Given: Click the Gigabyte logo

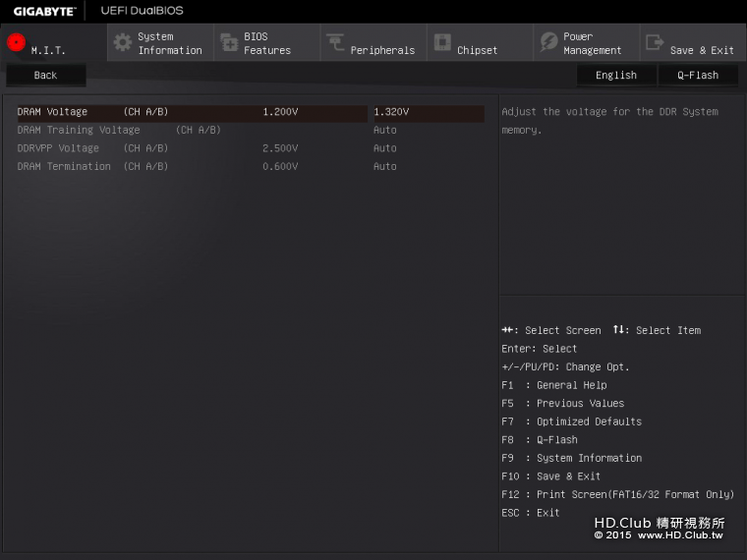Looking at the screenshot, I should 44,11.
